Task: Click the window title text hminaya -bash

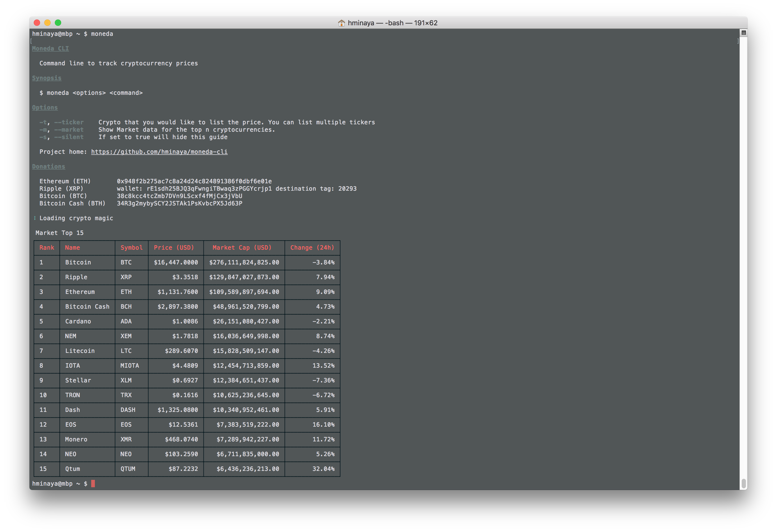Action: pyautogui.click(x=392, y=23)
